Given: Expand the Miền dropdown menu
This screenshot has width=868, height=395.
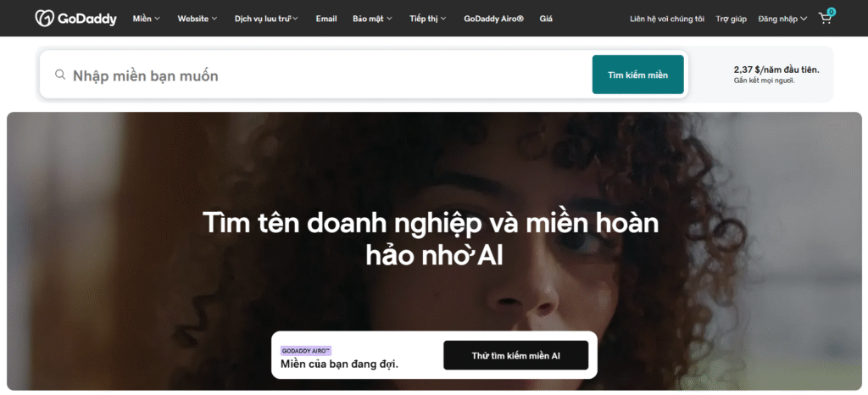Looking at the screenshot, I should point(146,18).
